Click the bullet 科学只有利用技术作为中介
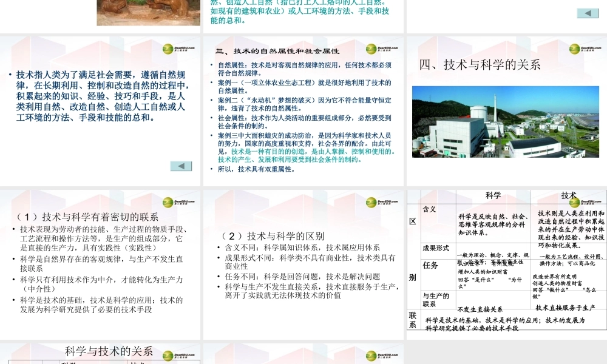Screen dimensions: 607x364 101,285
